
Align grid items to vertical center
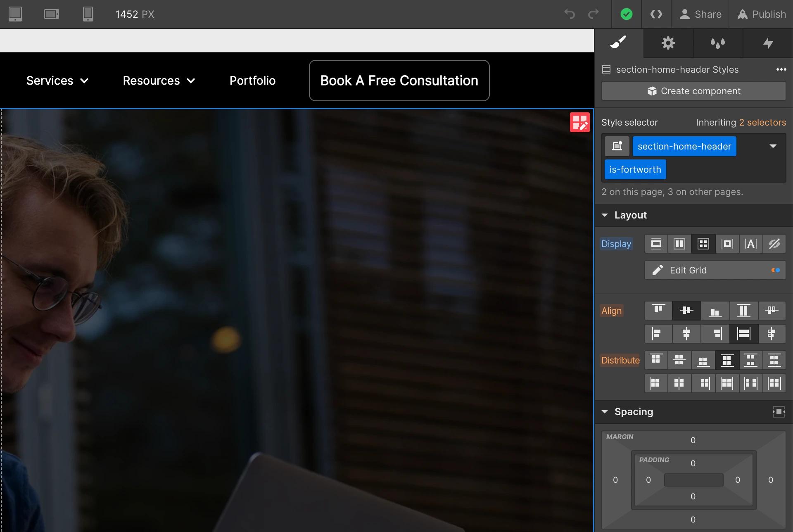(686, 310)
